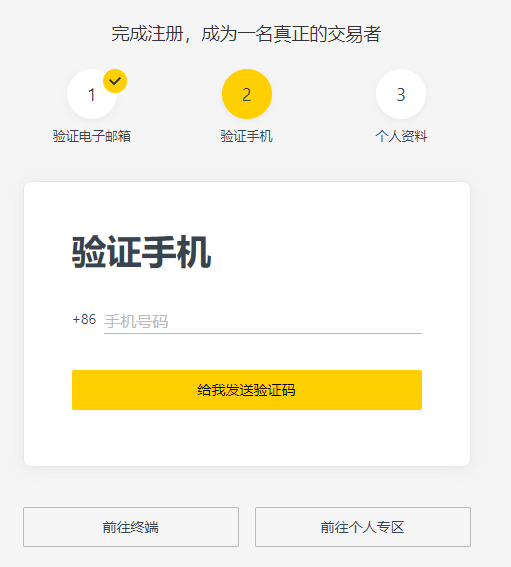This screenshot has width=511, height=567.
Task: Click the 前往终端 button
Action: (131, 527)
